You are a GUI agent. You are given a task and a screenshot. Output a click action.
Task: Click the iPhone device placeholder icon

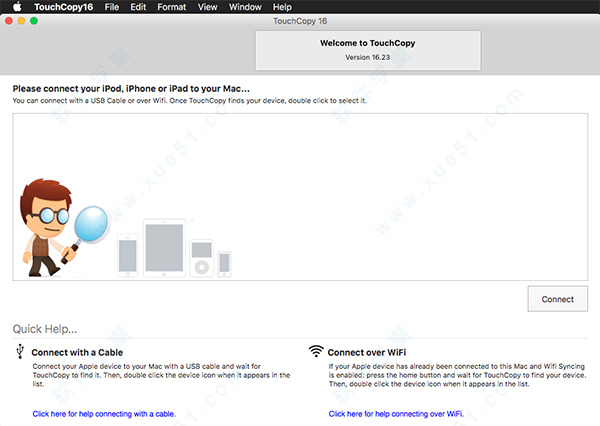[x=127, y=255]
